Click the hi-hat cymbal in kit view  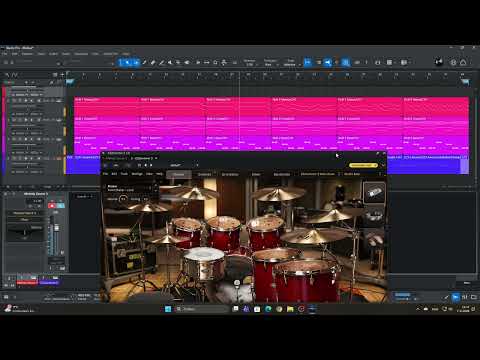click(167, 239)
